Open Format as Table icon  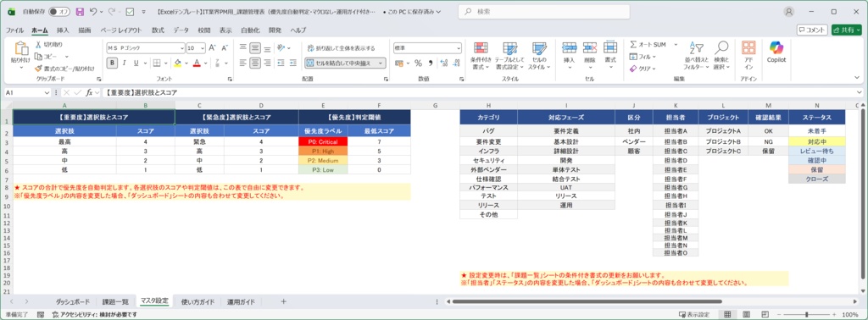(x=509, y=48)
